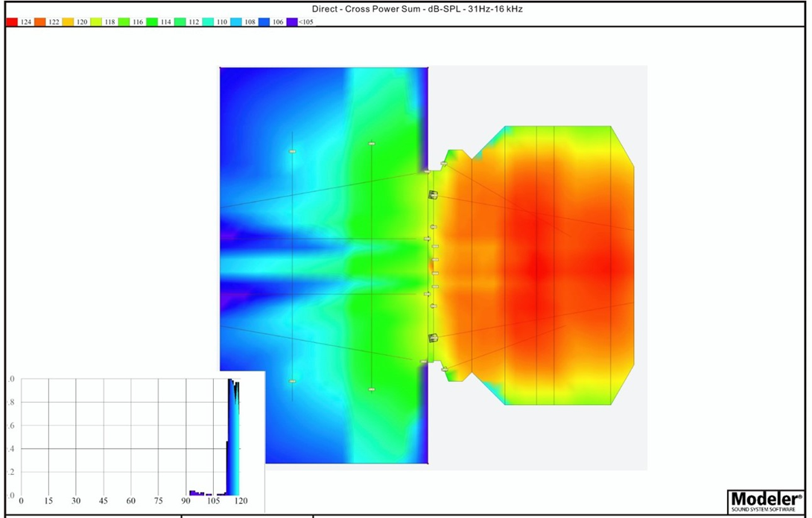Select the purple <105 dB legend swatch

coord(292,22)
